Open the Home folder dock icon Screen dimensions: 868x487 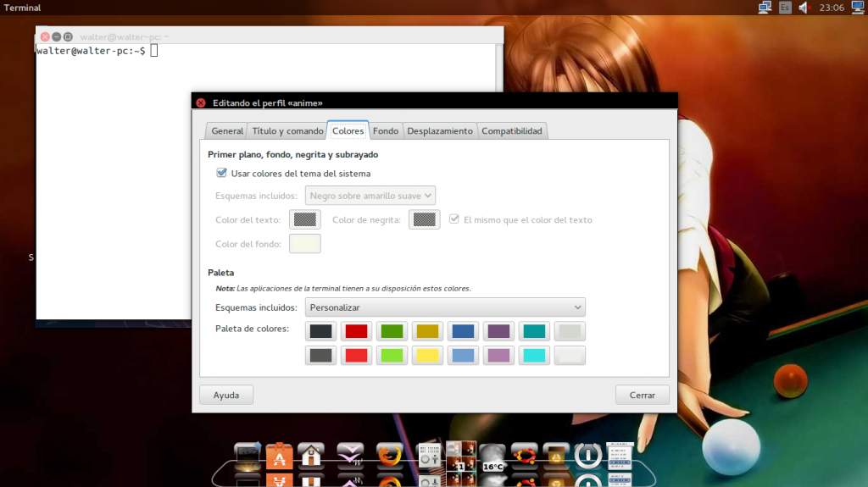(x=310, y=456)
